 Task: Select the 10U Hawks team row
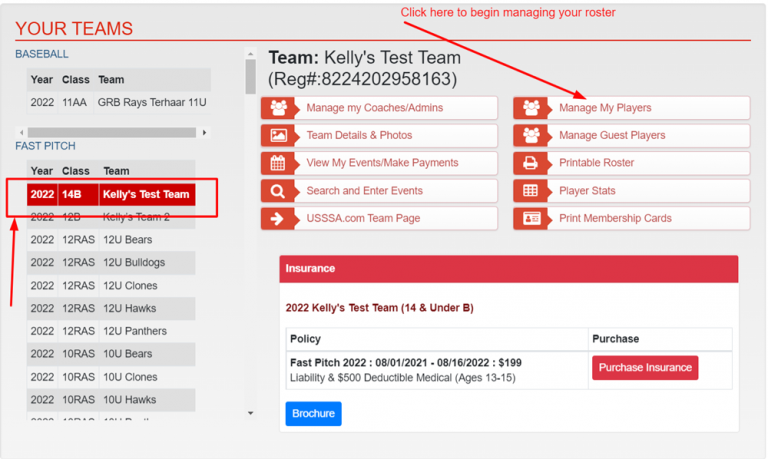[x=110, y=400]
